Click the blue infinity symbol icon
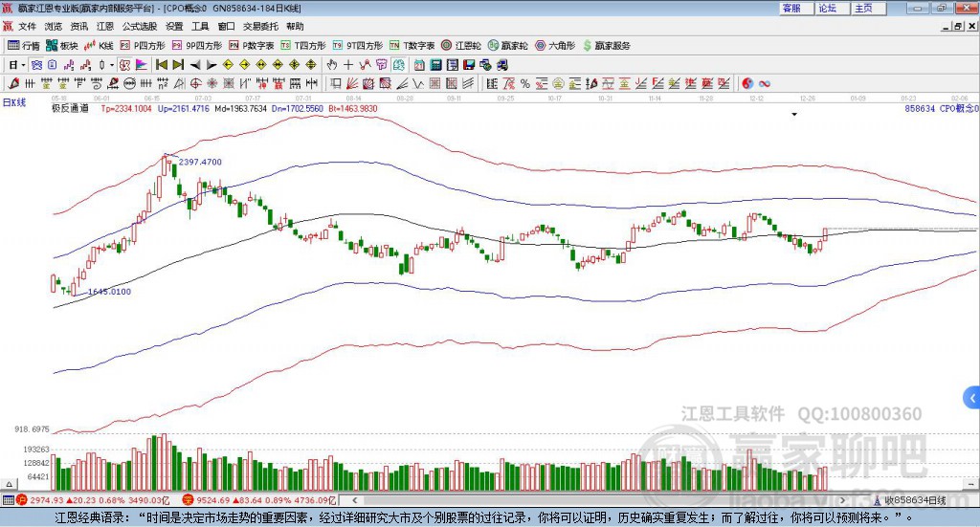This screenshot has height=527, width=980. (765, 83)
